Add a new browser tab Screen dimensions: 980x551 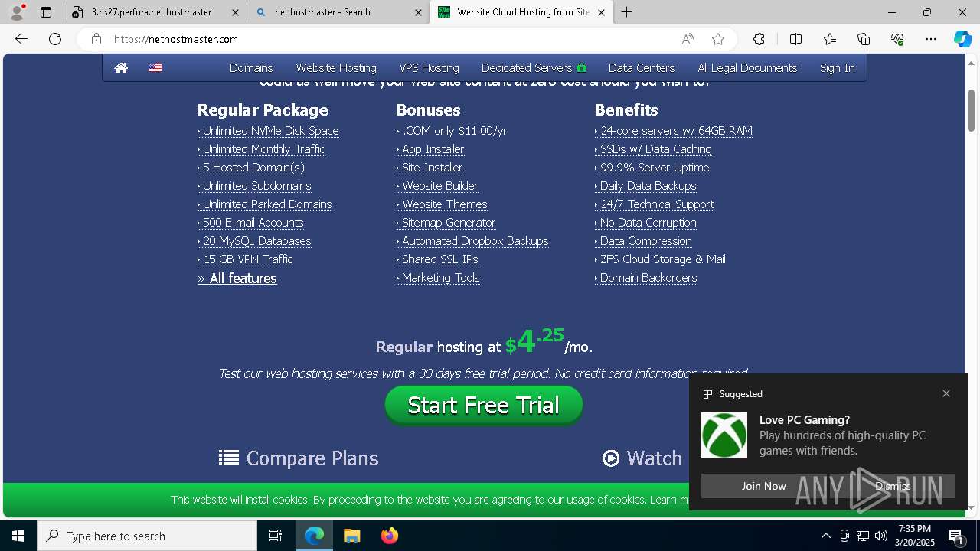click(627, 12)
